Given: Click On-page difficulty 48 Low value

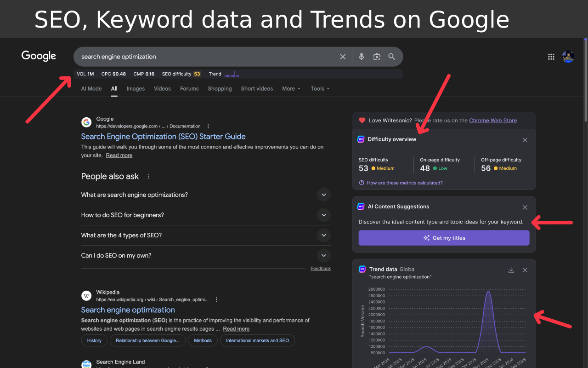Looking at the screenshot, I should [434, 168].
